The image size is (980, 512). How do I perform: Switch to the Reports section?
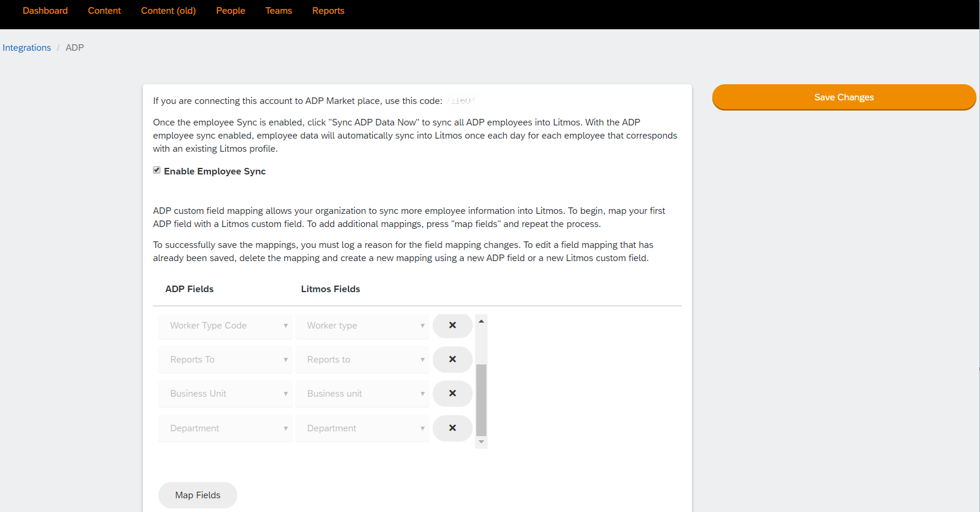(328, 11)
